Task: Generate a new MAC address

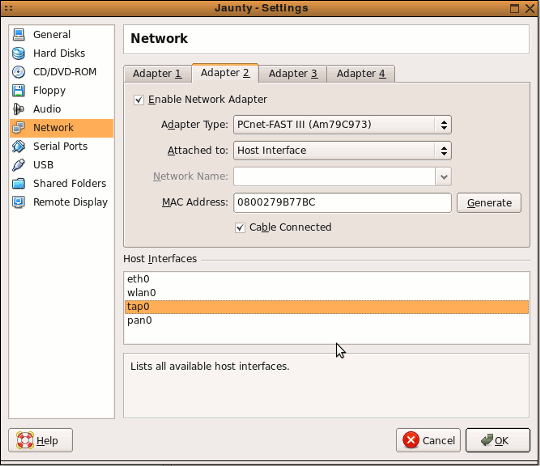Action: coord(489,203)
